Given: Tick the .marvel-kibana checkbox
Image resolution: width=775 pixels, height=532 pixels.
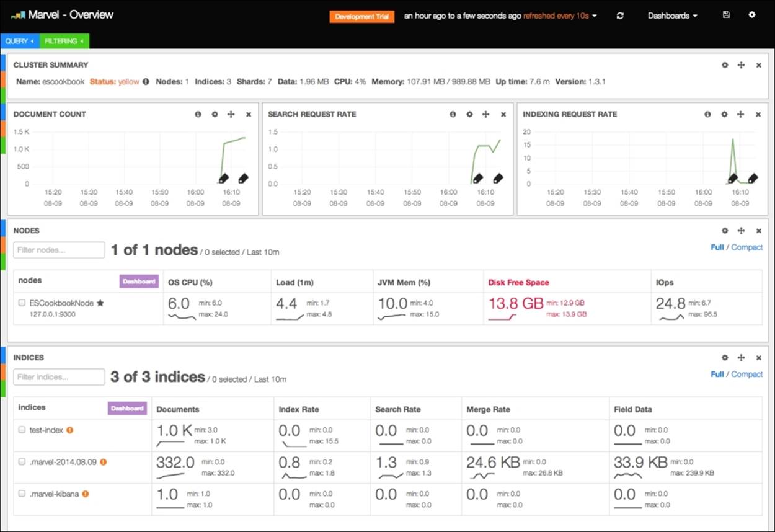Looking at the screenshot, I should 22,494.
